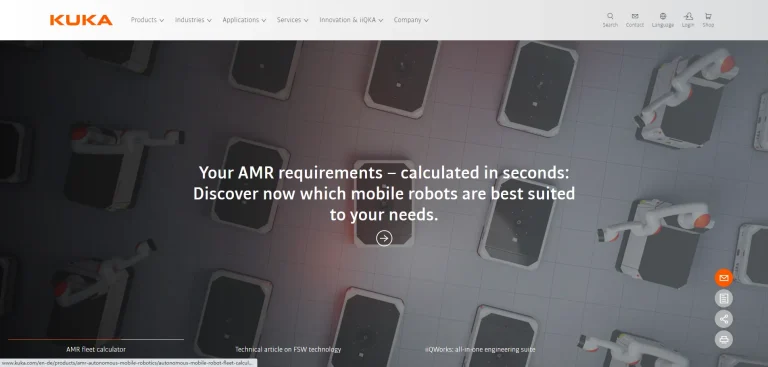Open the Contact envelope icon in header
The width and height of the screenshot is (768, 367).
[635, 20]
